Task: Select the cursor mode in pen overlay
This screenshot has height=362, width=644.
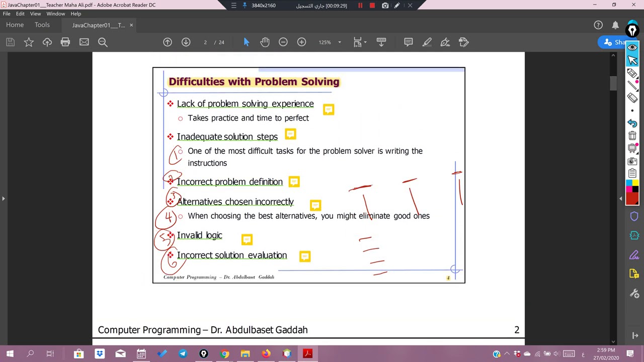Action: point(632,60)
